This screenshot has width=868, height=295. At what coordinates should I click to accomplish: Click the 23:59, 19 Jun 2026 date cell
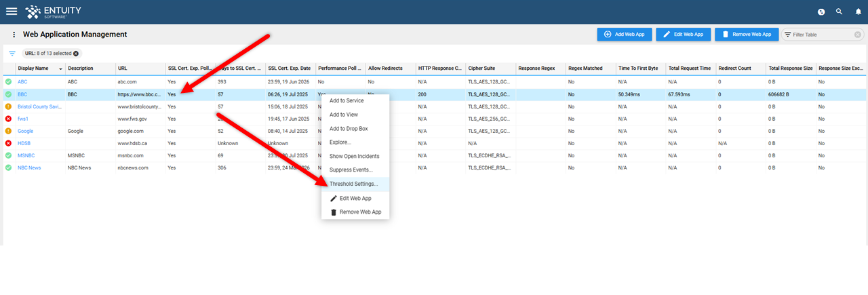point(290,81)
